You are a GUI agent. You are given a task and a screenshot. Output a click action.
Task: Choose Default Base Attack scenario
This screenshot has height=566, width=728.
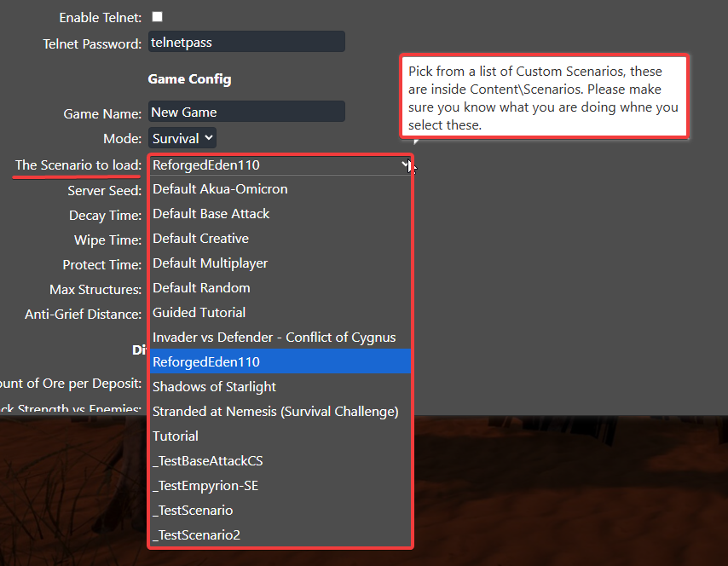pos(210,213)
